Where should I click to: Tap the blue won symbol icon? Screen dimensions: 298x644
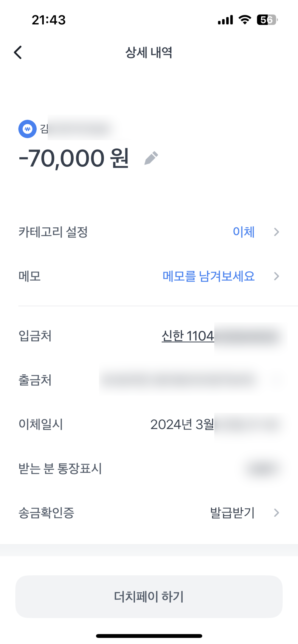pos(27,129)
